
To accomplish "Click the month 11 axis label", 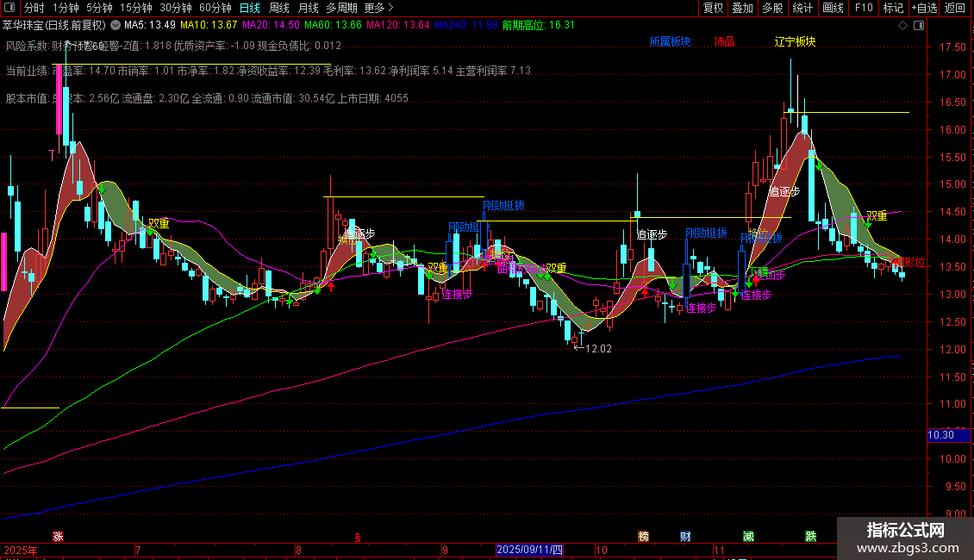I will tap(720, 550).
